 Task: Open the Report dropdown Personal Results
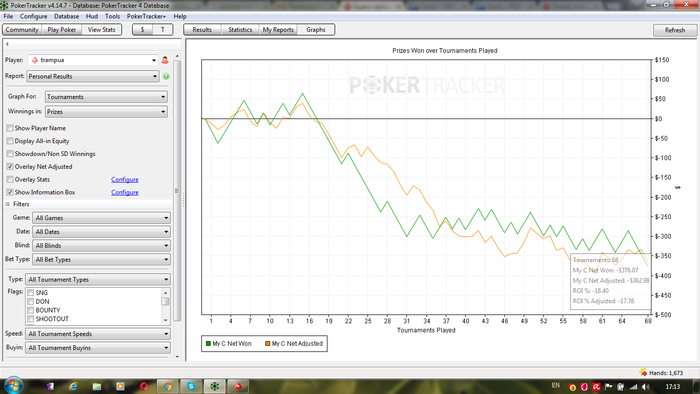coord(93,76)
